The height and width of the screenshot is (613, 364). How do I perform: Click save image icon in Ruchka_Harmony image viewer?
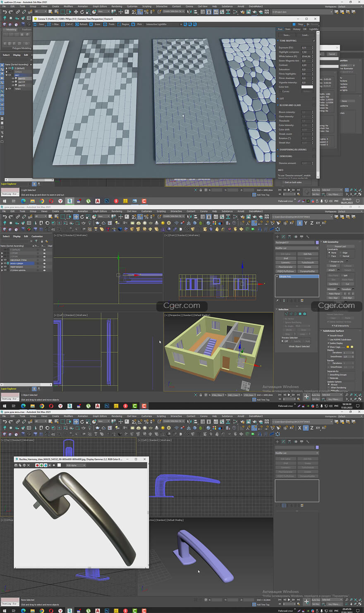pyautogui.click(x=16, y=465)
